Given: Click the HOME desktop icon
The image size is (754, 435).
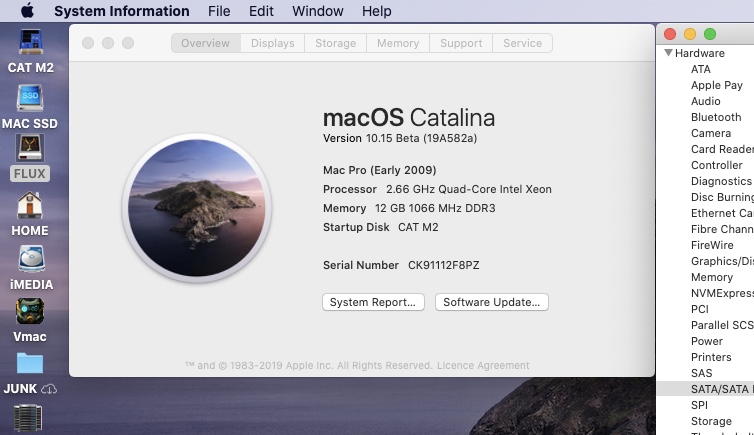Looking at the screenshot, I should 30,205.
